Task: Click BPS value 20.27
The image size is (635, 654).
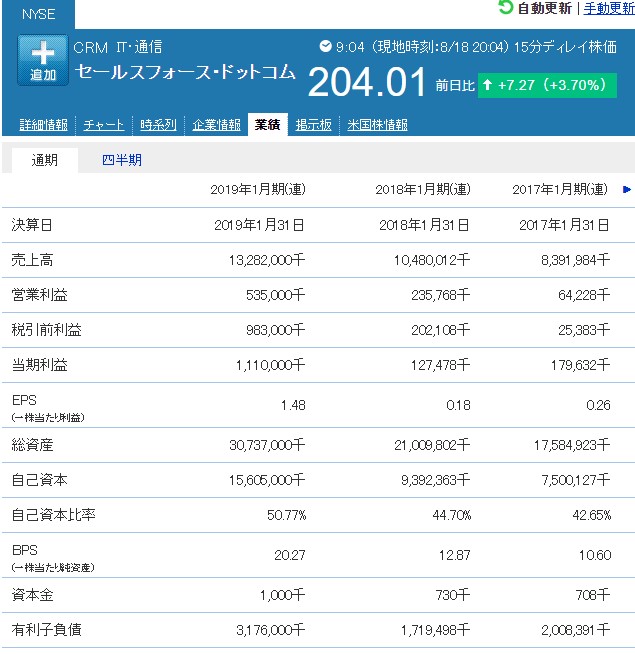Action: [x=290, y=555]
